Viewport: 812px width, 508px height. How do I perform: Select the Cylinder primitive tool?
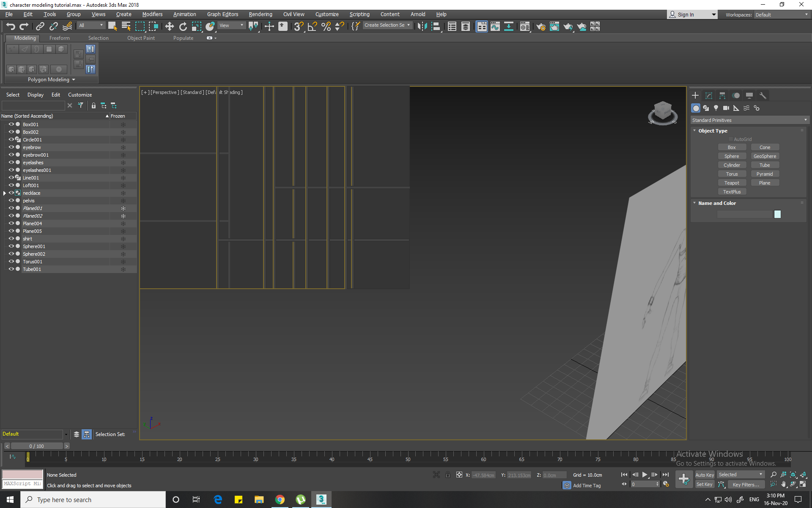coord(732,165)
